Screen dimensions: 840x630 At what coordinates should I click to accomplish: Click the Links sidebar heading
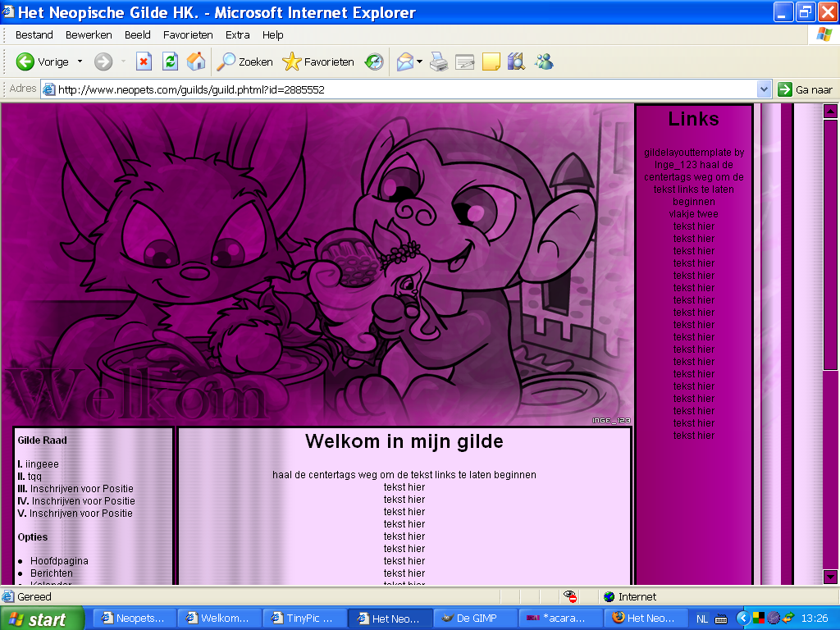(693, 119)
